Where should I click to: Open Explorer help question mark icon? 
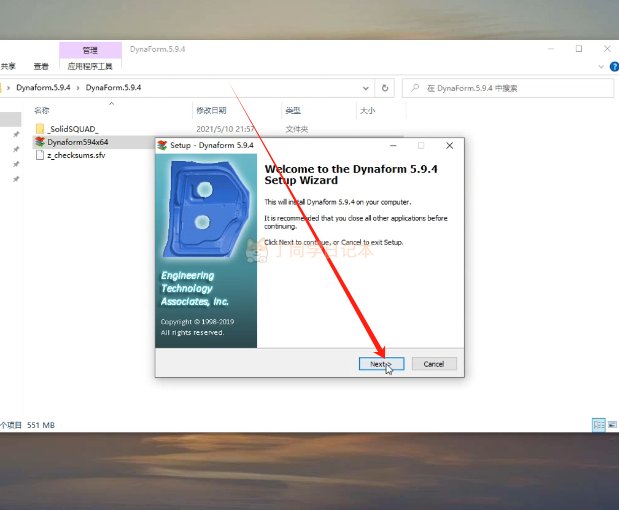tap(614, 67)
